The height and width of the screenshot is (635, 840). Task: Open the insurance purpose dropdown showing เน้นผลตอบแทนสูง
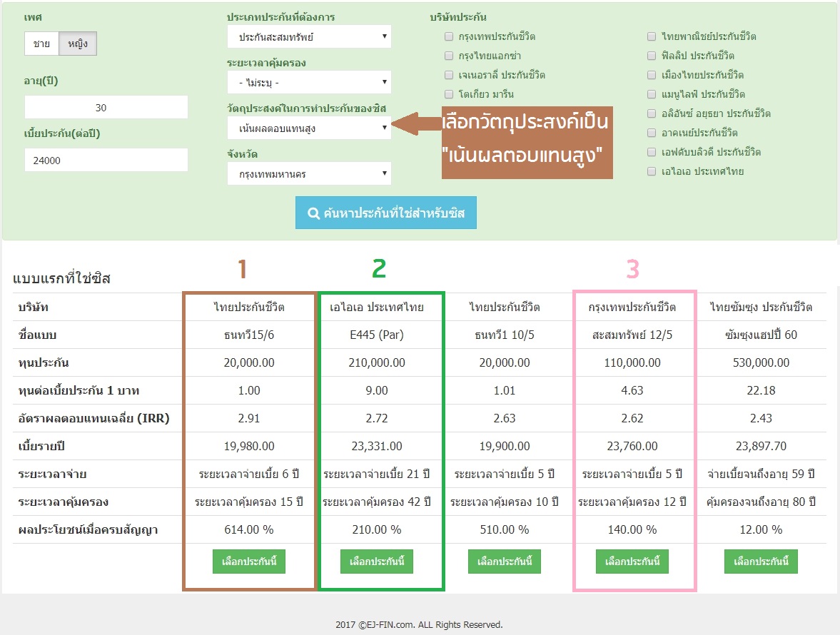tap(309, 128)
